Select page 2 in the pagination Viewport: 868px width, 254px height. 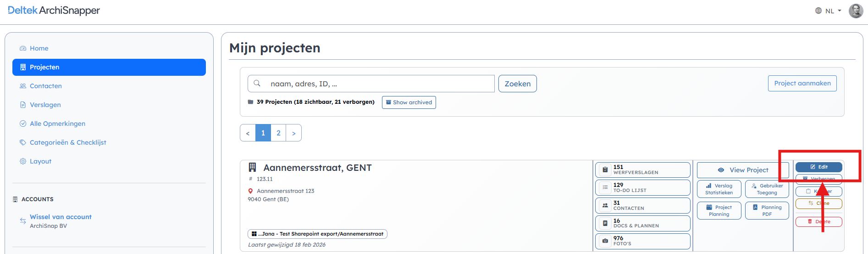pos(278,133)
